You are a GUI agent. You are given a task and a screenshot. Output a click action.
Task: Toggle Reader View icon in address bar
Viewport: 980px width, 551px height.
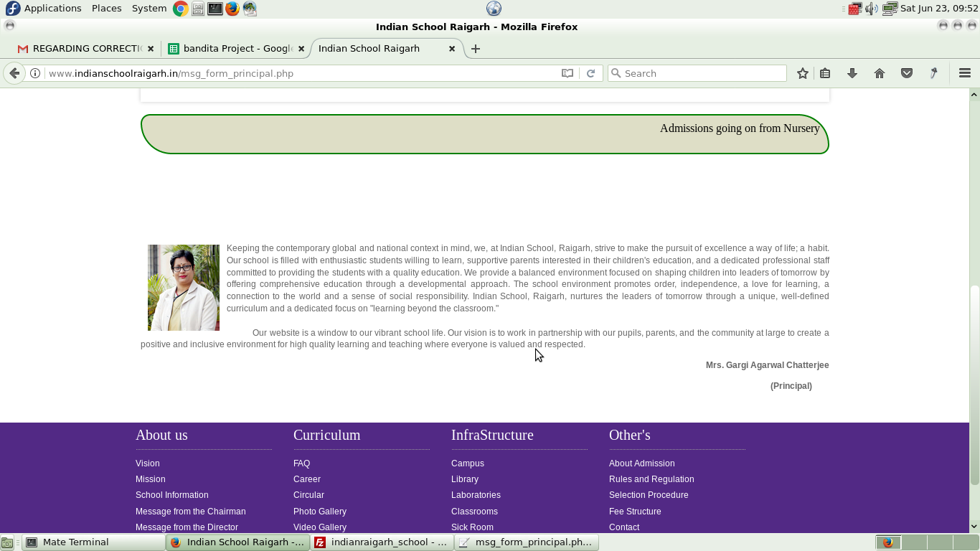coord(567,73)
